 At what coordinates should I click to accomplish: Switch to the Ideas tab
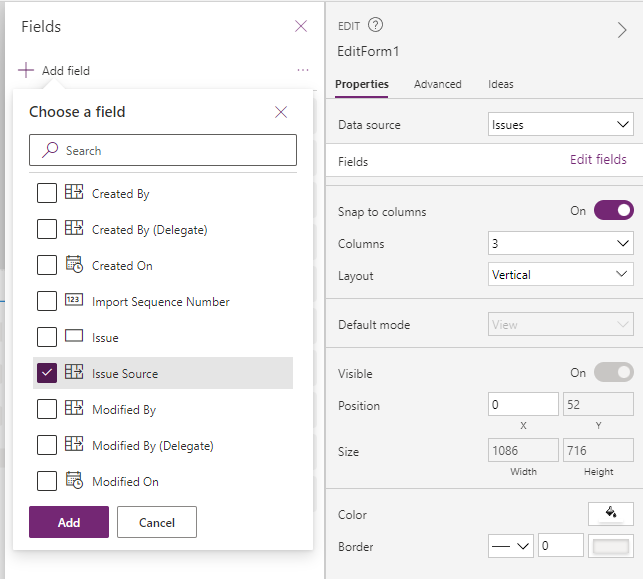tap(501, 84)
